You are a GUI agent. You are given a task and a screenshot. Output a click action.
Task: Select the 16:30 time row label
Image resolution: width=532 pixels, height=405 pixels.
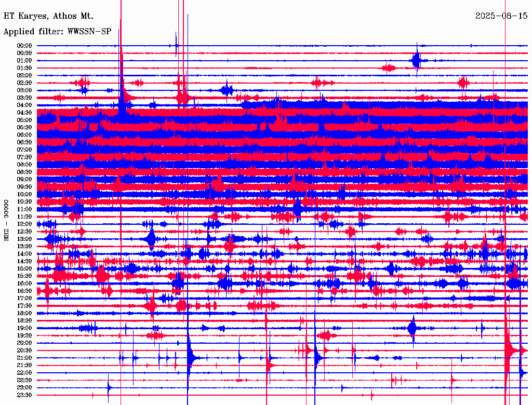click(x=24, y=291)
